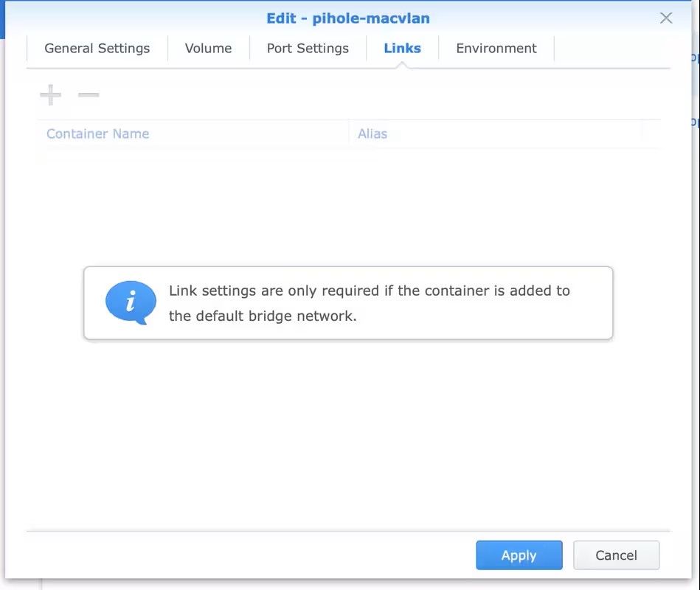The image size is (700, 590).
Task: Sort by the Container Name column header
Action: click(x=98, y=134)
